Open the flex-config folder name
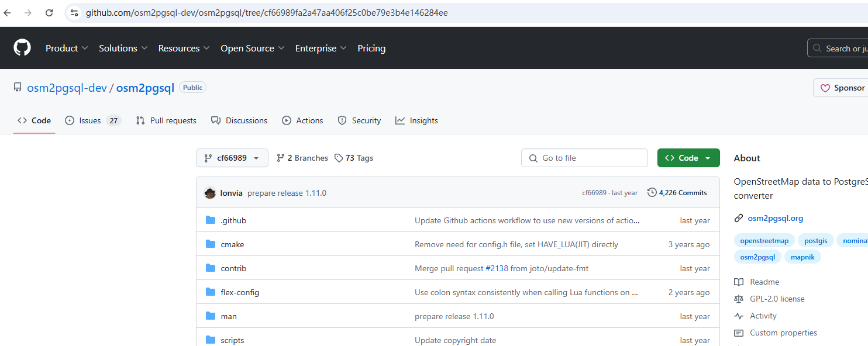Image resolution: width=868 pixels, height=346 pixels. tap(240, 292)
